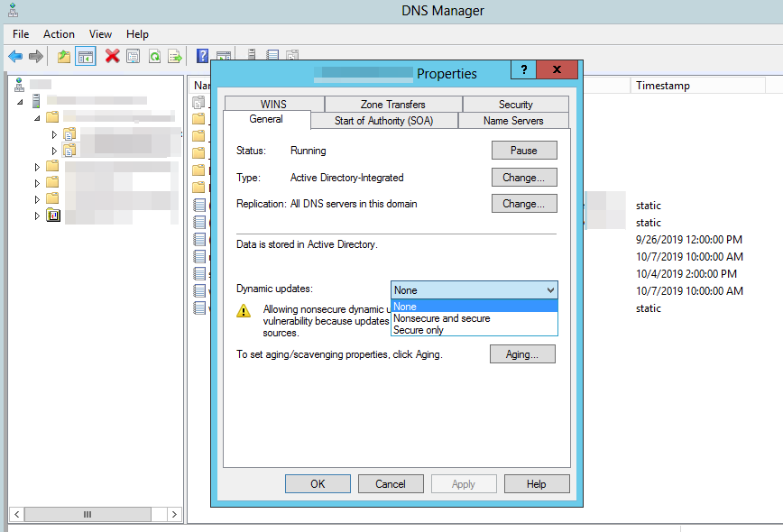The height and width of the screenshot is (532, 783).
Task: Click 'All DNS servers in this domain' text
Action: [354, 204]
